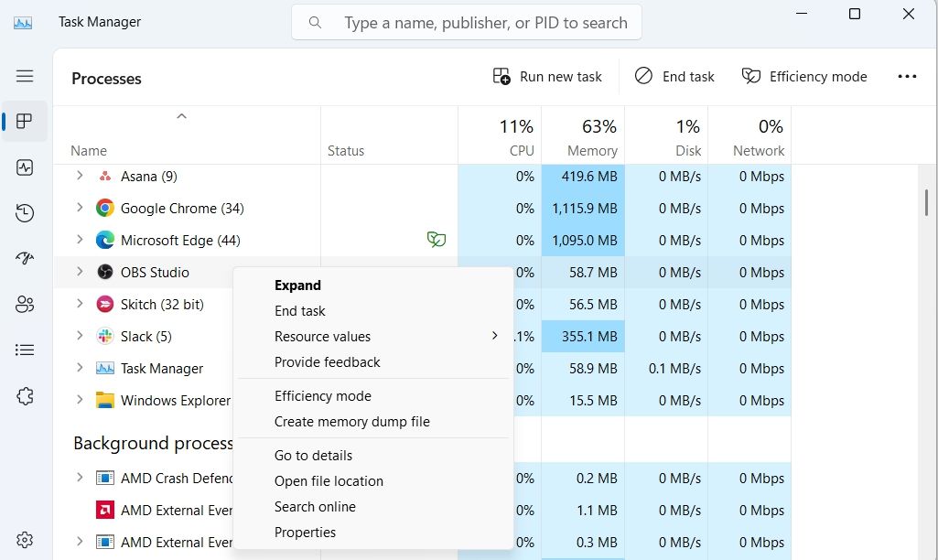The width and height of the screenshot is (938, 560).
Task: Sort processes by Memory column
Action: click(592, 137)
